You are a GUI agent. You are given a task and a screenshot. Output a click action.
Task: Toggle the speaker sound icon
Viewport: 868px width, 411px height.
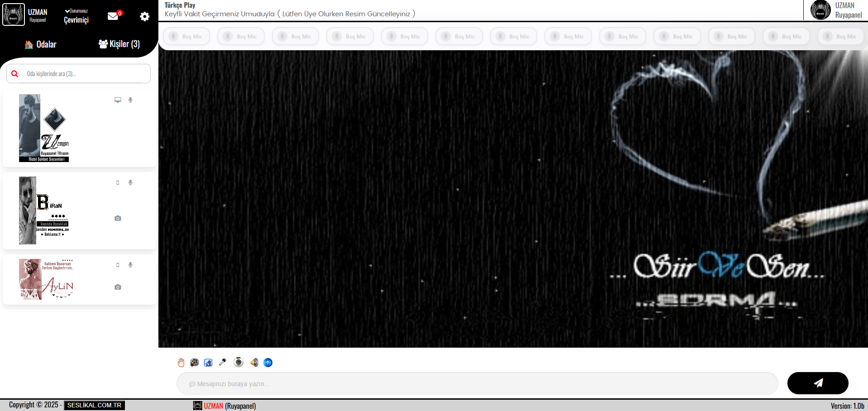254,363
